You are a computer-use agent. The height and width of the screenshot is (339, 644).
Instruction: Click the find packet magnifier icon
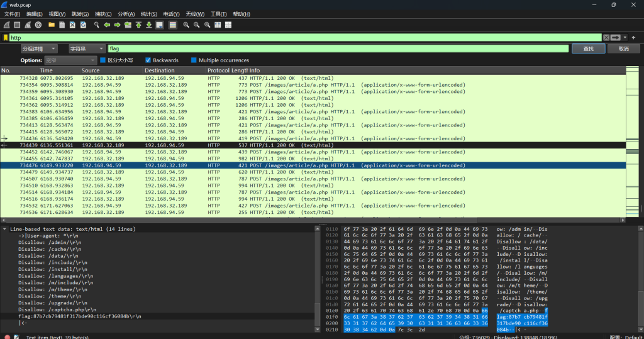tap(97, 25)
